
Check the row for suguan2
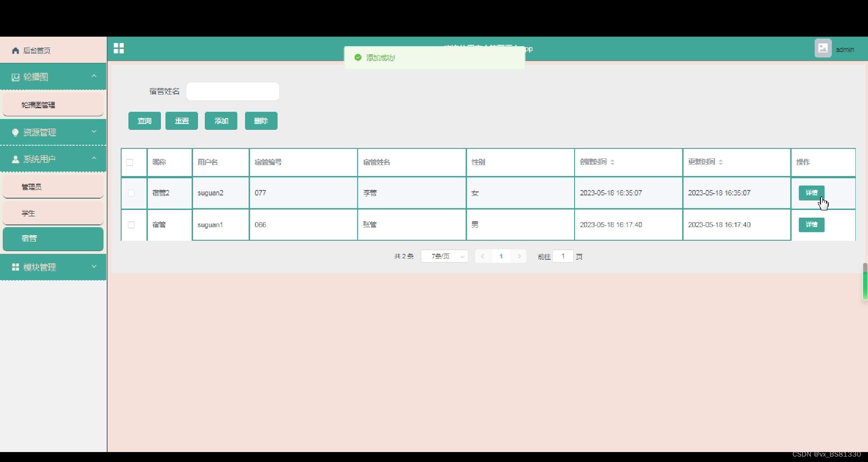point(132,193)
